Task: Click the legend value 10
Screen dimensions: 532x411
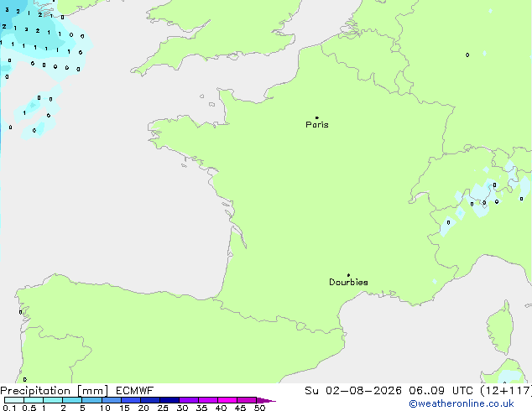Action: pyautogui.click(x=105, y=408)
